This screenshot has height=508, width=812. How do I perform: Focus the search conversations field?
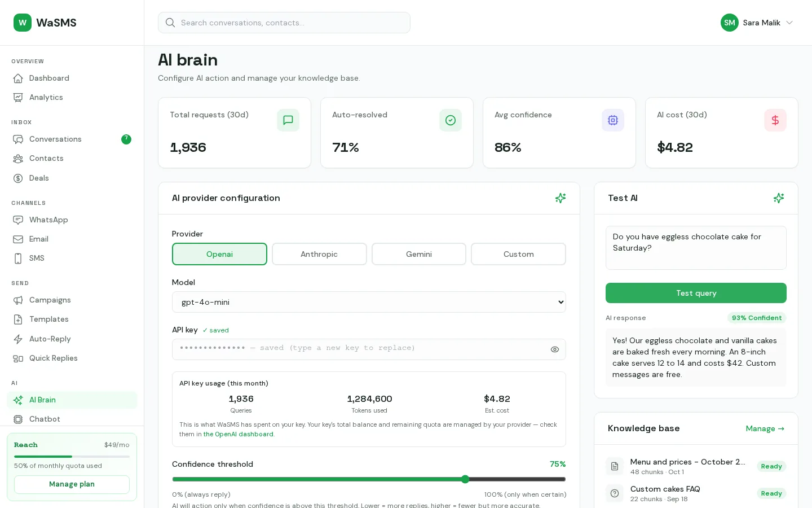click(284, 23)
